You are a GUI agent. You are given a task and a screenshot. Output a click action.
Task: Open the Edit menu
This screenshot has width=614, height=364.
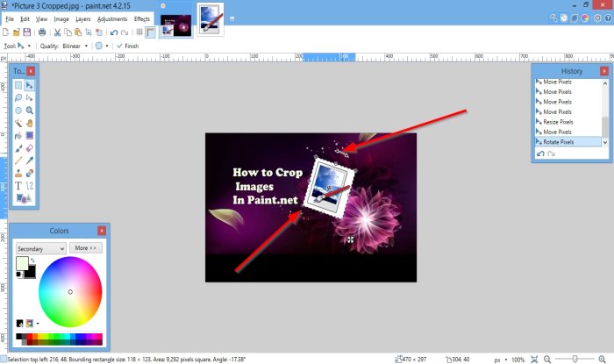(x=25, y=18)
